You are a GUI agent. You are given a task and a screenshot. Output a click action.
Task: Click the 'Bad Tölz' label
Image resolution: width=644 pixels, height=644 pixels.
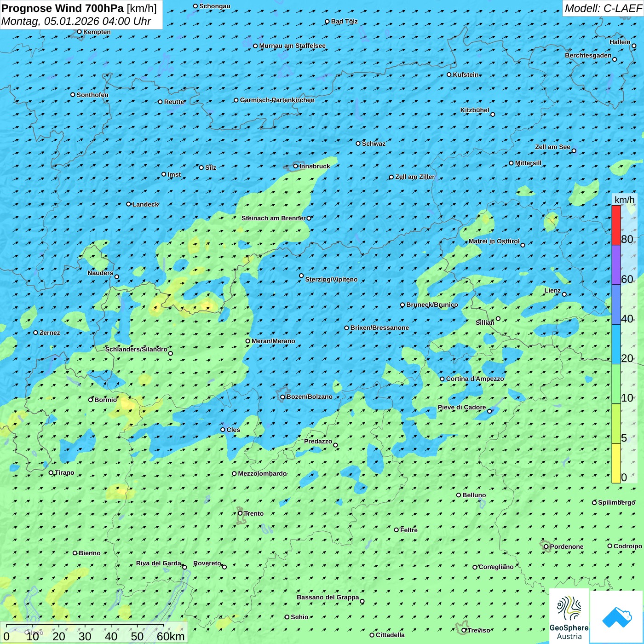(344, 21)
